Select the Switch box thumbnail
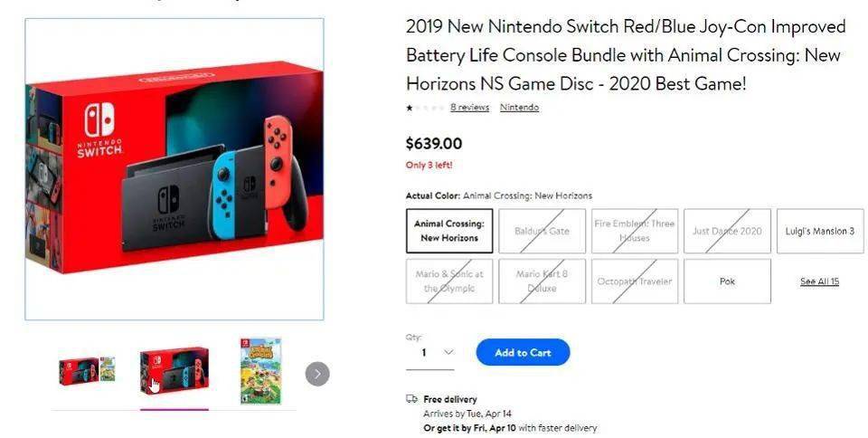The image size is (868, 438). (174, 371)
